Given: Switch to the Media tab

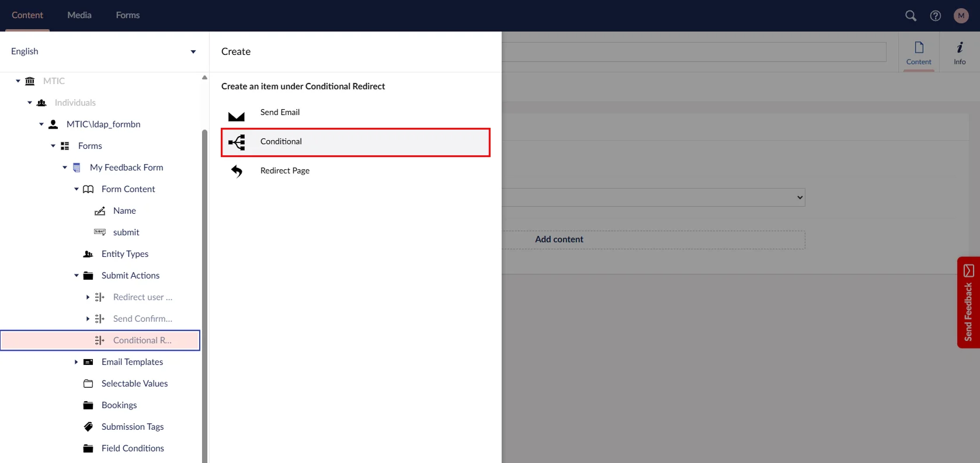Looking at the screenshot, I should [x=79, y=15].
